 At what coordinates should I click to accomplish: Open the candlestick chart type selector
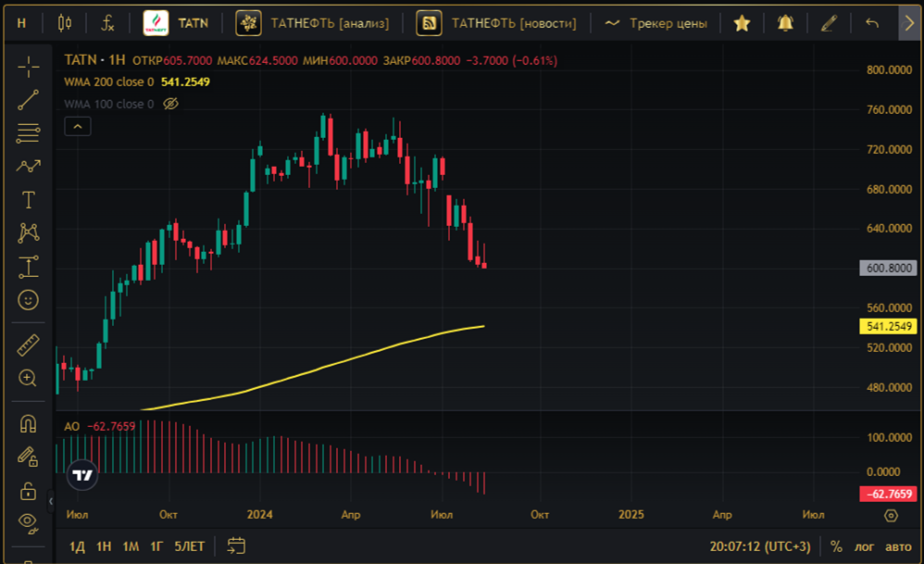(x=64, y=23)
